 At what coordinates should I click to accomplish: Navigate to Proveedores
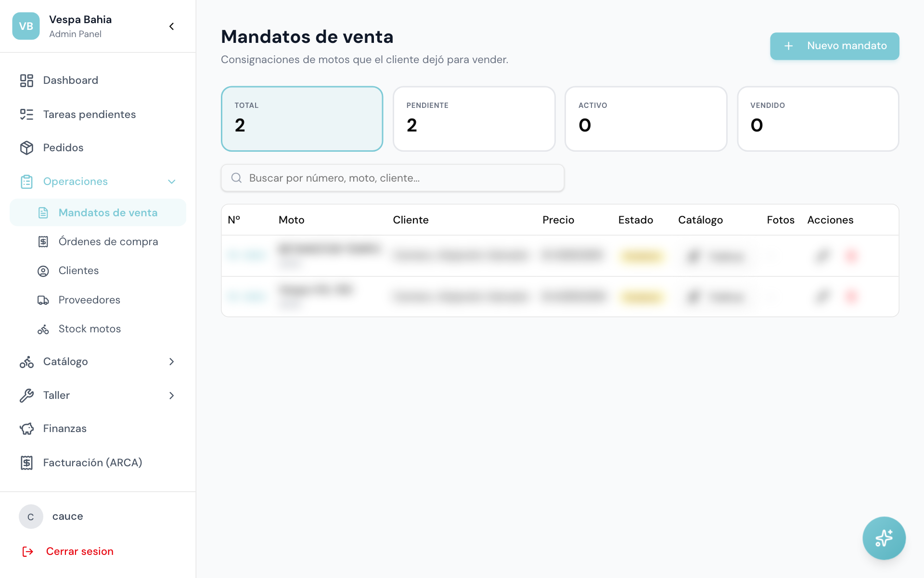pyautogui.click(x=98, y=300)
